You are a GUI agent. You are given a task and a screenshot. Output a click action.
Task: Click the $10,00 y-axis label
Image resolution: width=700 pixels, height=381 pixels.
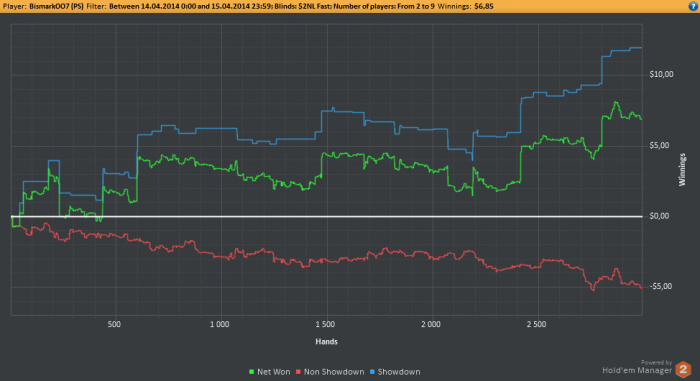point(661,74)
